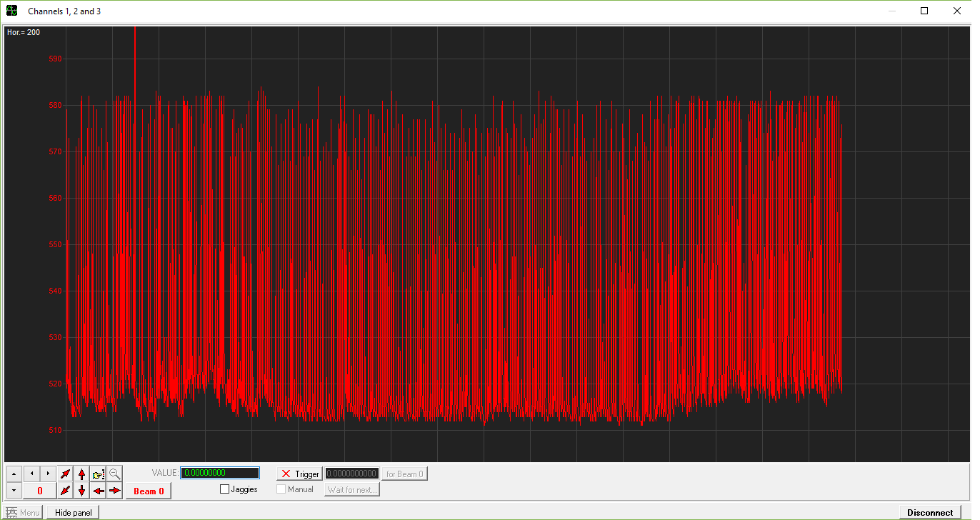Screen dimensions: 980x520
Task: Toggle the Trigger button with red X
Action: pos(299,474)
